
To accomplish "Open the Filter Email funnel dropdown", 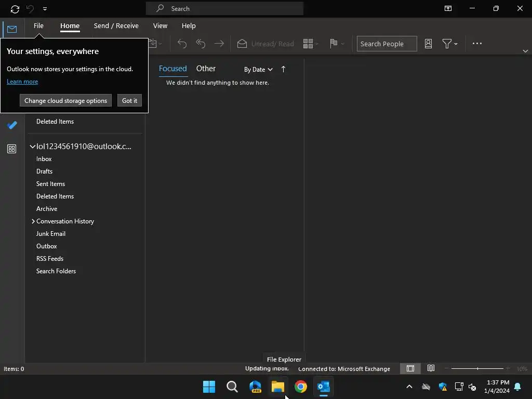I will (450, 44).
